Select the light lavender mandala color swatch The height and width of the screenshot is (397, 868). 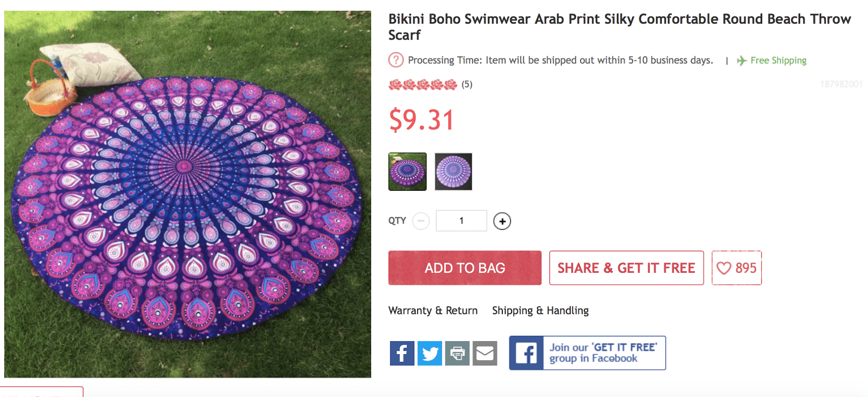pos(454,172)
